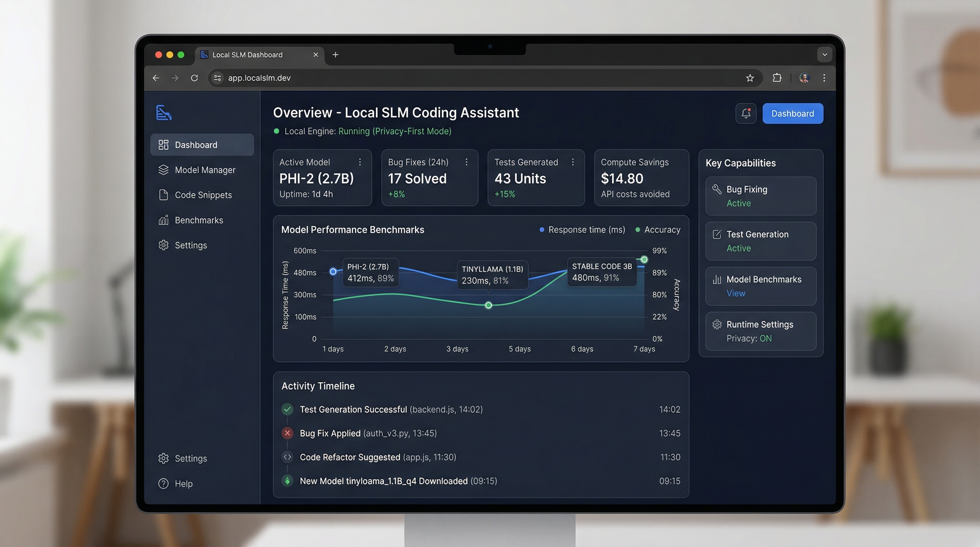The height and width of the screenshot is (547, 980).
Task: Select Dashboard in the sidebar navigation
Action: click(196, 145)
